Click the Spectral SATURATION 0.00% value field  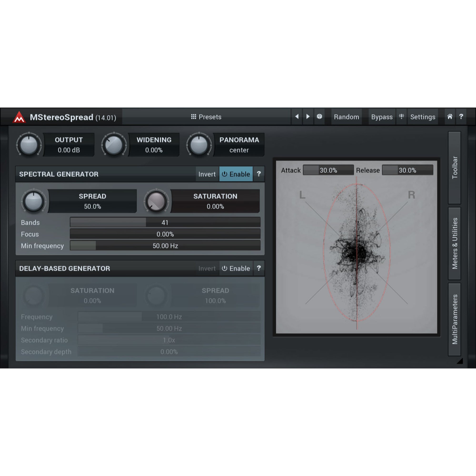click(215, 201)
